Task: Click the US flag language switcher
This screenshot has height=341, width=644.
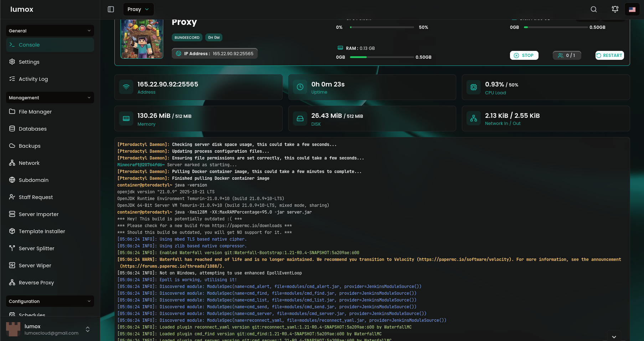Action: click(x=632, y=9)
